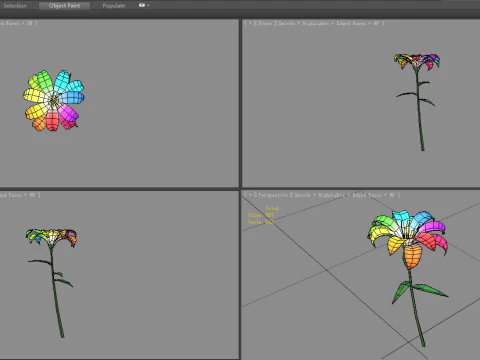Image resolution: width=480 pixels, height=360 pixels.
Task: Open the Smooth + Highlights shading menu in the Perspective viewport
Action: (x=319, y=195)
